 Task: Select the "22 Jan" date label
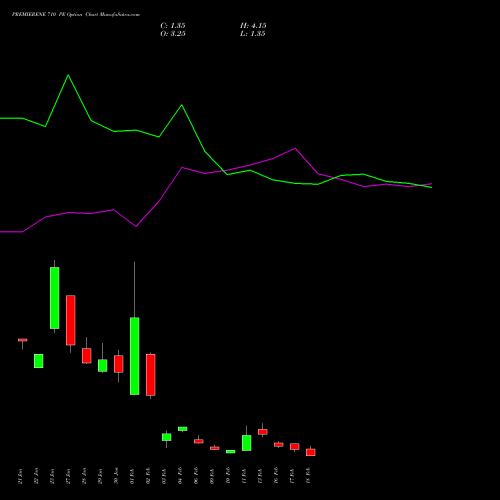36,476
